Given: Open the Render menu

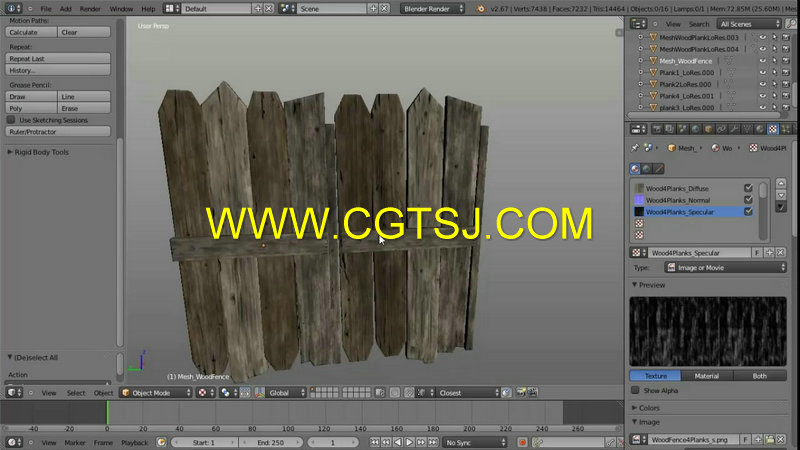Looking at the screenshot, I should click(90, 9).
